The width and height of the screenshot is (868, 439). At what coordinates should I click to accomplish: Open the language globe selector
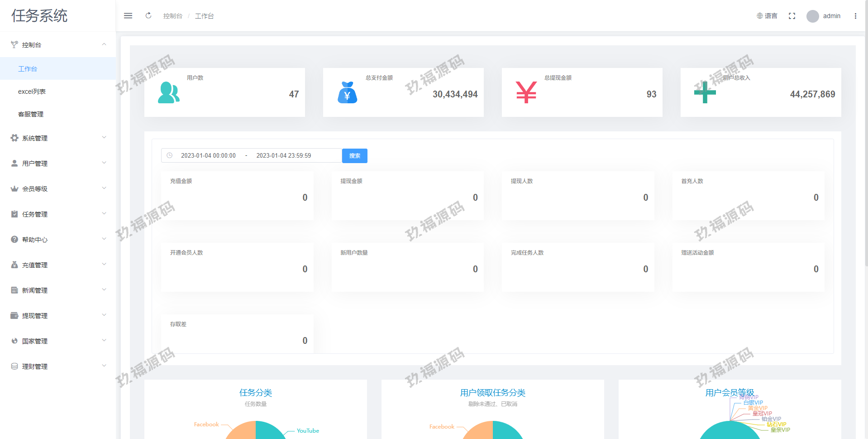click(767, 16)
